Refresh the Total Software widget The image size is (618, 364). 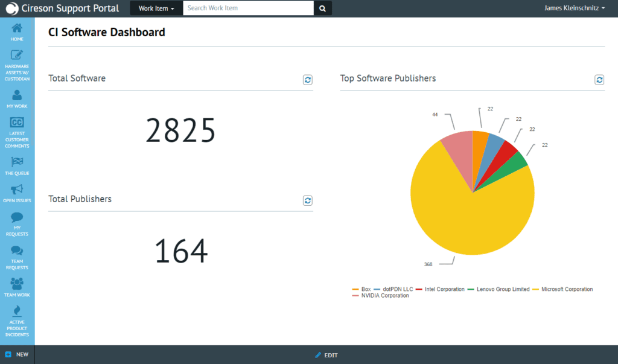click(x=307, y=80)
